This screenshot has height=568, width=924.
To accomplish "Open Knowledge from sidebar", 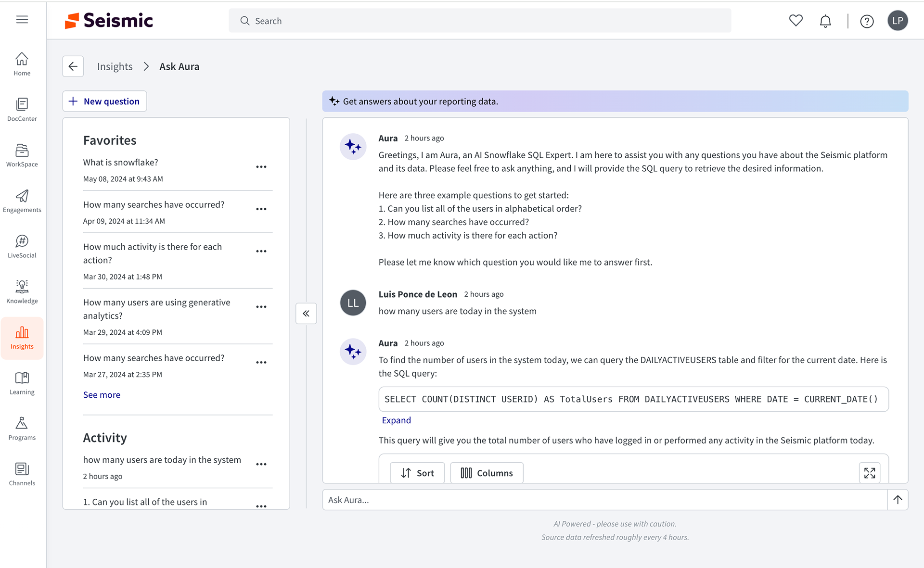I will pos(22,292).
